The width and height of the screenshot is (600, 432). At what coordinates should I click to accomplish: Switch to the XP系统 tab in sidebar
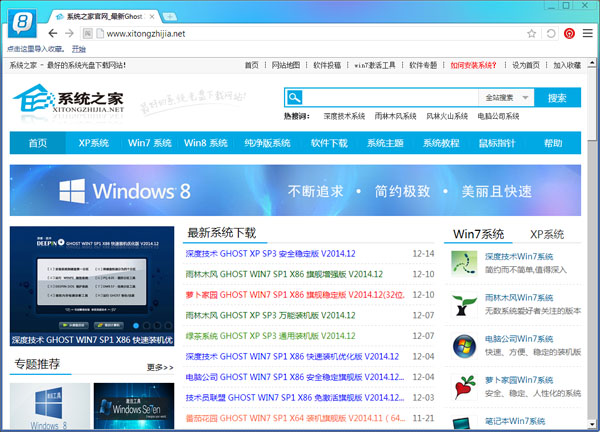[x=547, y=234]
